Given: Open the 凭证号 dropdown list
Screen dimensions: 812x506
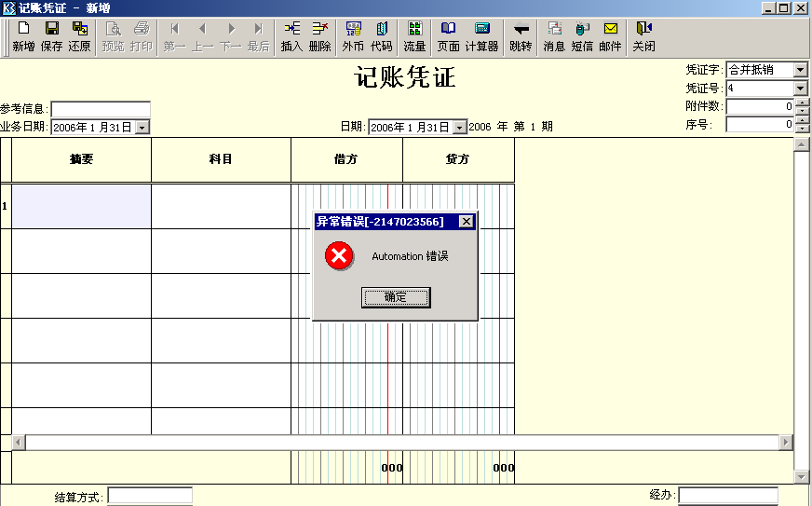Looking at the screenshot, I should [800, 88].
